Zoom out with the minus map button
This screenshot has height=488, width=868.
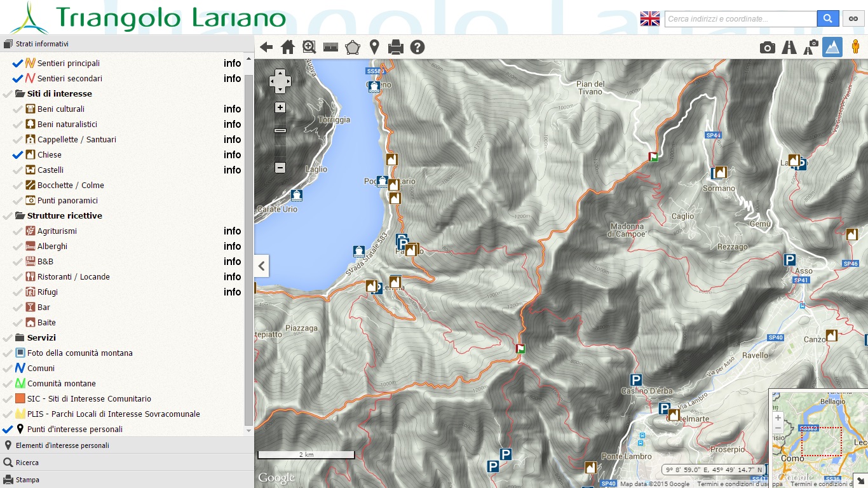[x=280, y=168]
